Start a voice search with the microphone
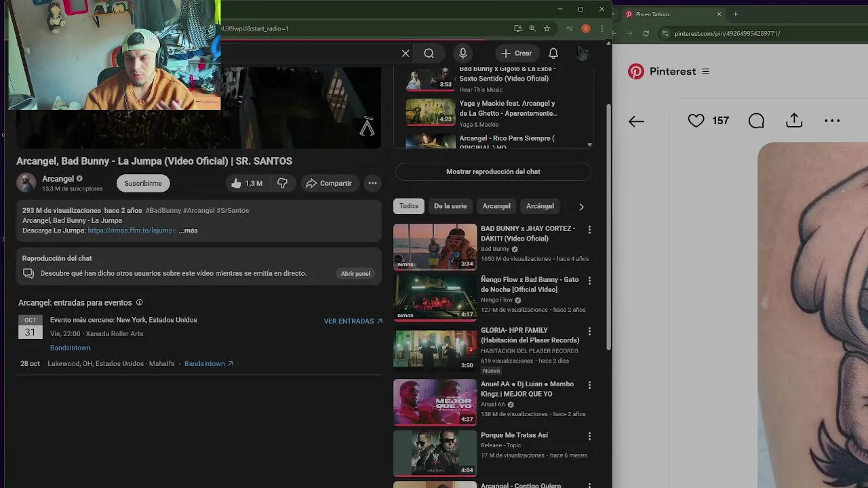 (463, 54)
